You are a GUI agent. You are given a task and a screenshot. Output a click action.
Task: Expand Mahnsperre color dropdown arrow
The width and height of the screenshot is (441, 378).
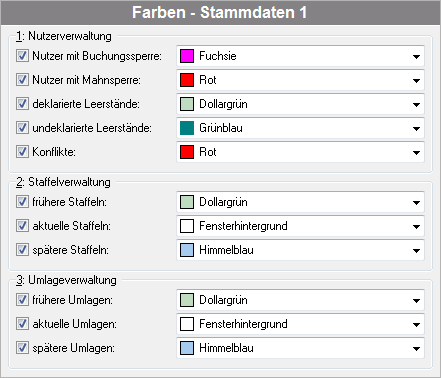point(416,80)
